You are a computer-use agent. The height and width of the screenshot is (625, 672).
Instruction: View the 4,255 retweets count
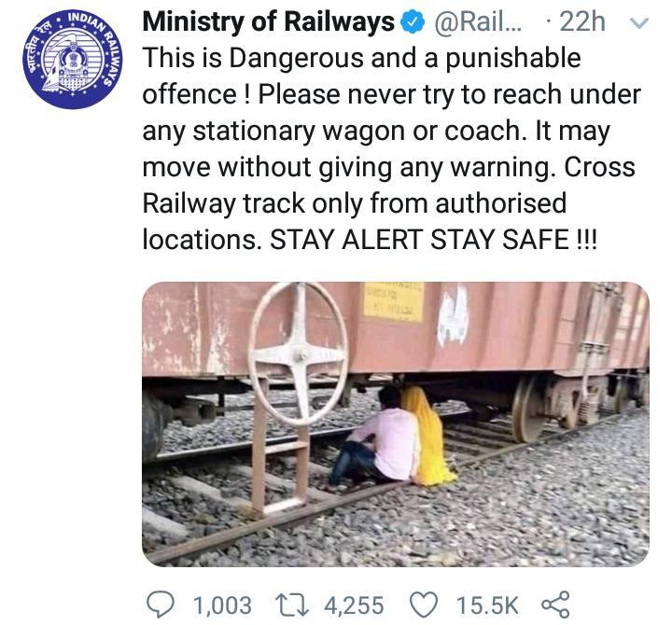coord(354,605)
